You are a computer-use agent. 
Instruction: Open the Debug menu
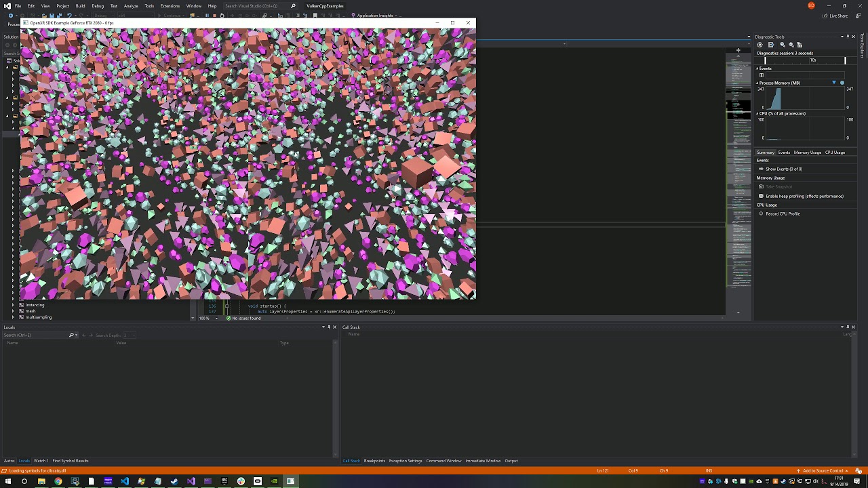[98, 6]
